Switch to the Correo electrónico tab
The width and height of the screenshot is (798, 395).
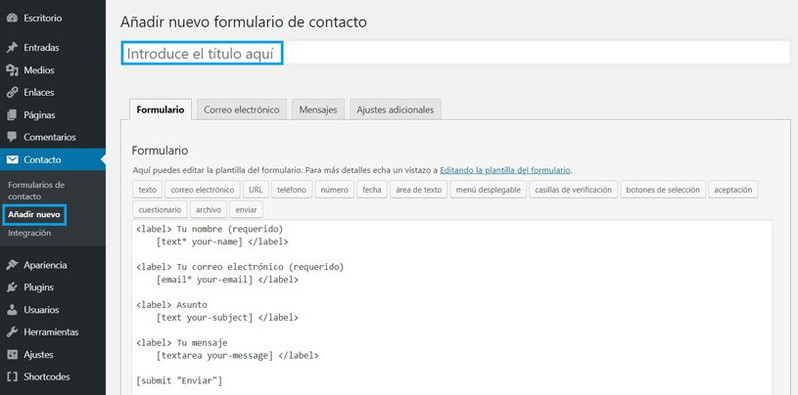[x=242, y=109]
